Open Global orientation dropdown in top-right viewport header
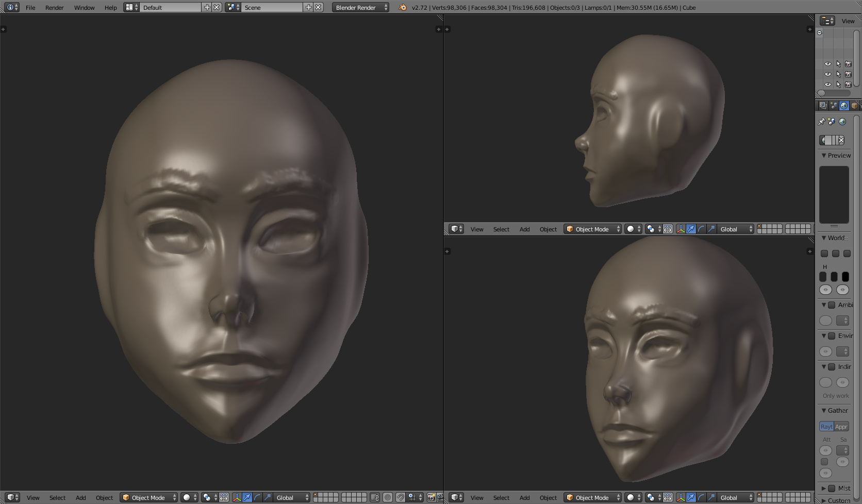 click(736, 229)
